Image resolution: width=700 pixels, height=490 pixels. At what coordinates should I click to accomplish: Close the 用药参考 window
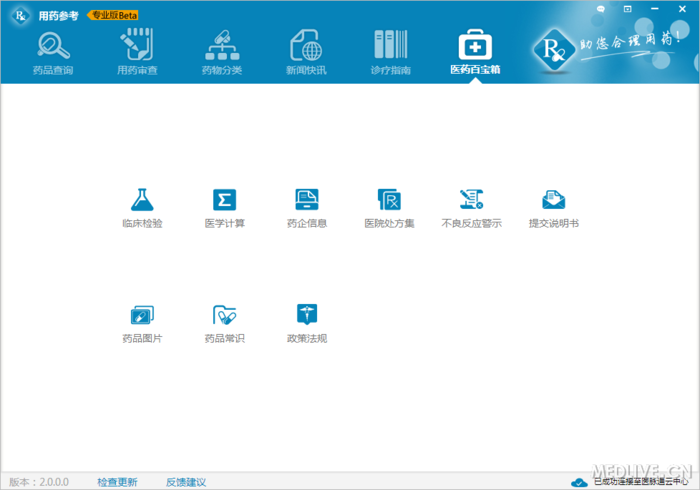[x=682, y=9]
